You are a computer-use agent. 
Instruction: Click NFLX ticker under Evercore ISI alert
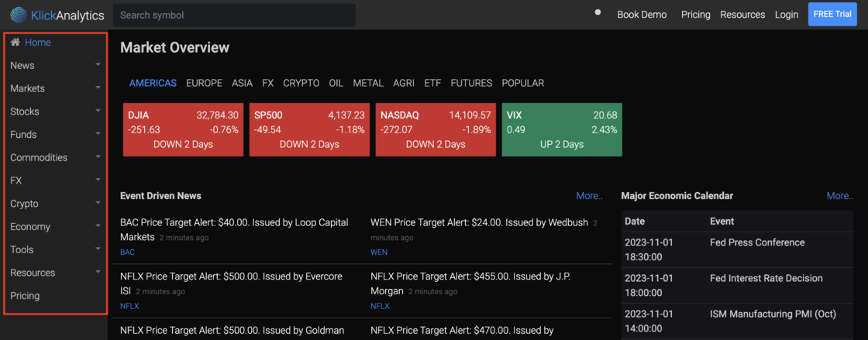pyautogui.click(x=129, y=306)
